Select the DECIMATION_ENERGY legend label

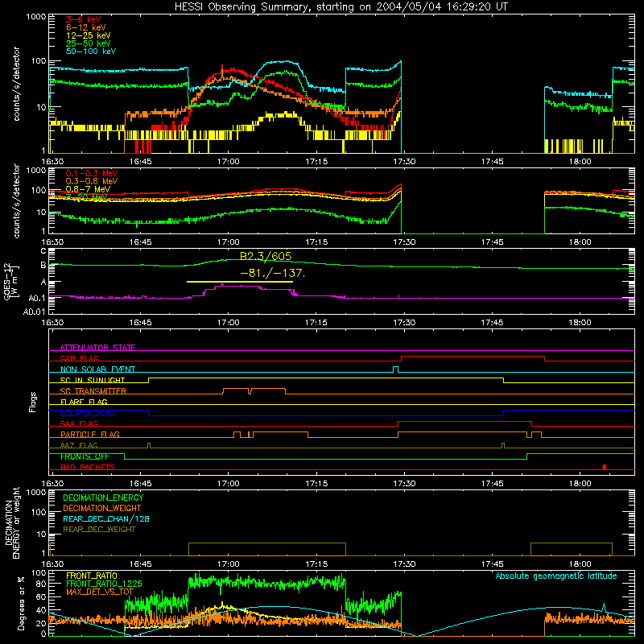click(x=103, y=497)
